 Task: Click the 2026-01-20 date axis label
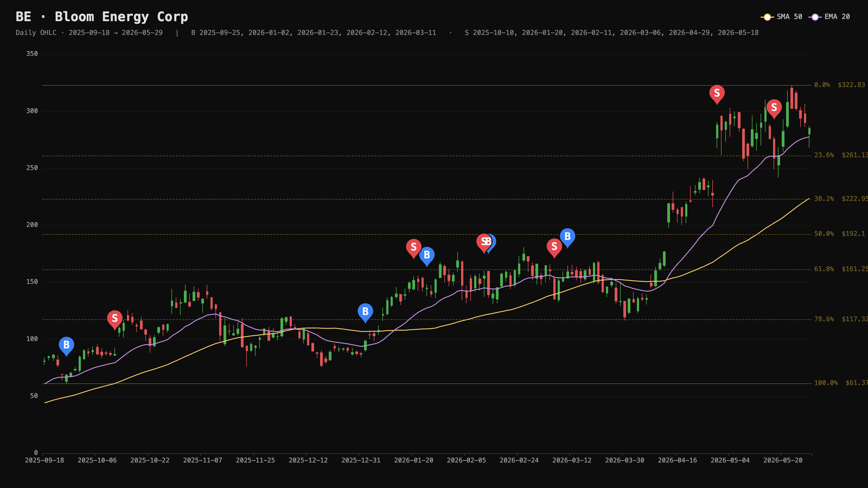coord(413,460)
